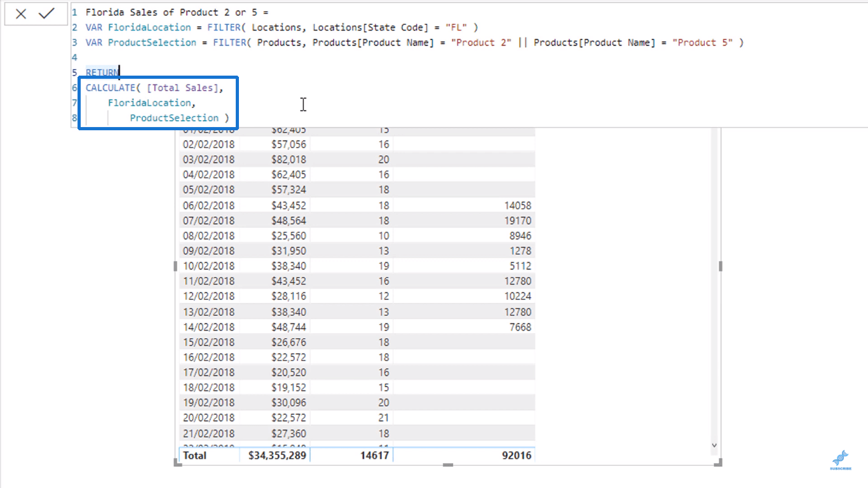Click the table's vertical scrollbar track
868x488 pixels.
click(x=714, y=286)
